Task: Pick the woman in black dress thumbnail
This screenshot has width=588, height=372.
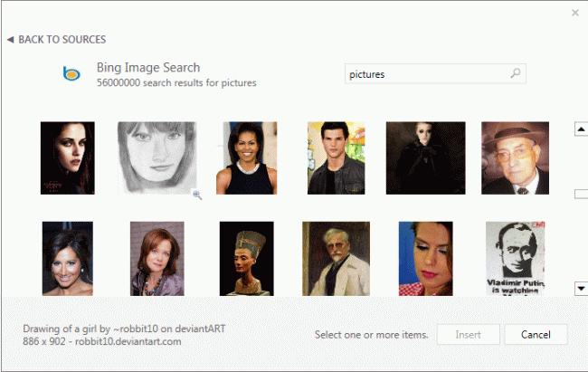Action: [246, 158]
